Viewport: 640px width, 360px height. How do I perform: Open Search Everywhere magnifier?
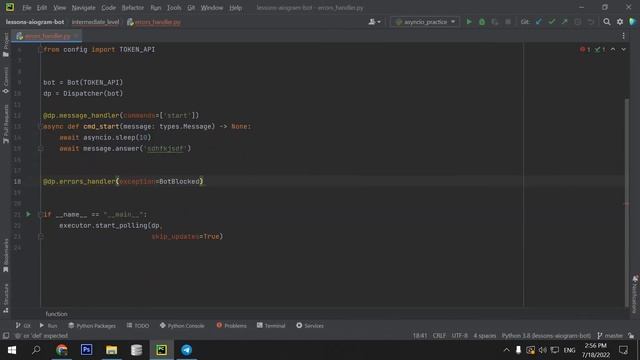coord(607,22)
